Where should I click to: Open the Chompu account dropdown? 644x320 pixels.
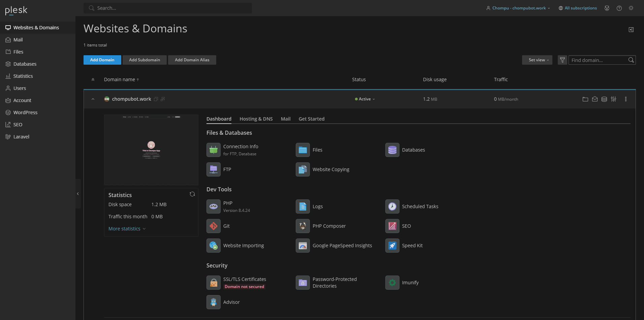point(518,8)
